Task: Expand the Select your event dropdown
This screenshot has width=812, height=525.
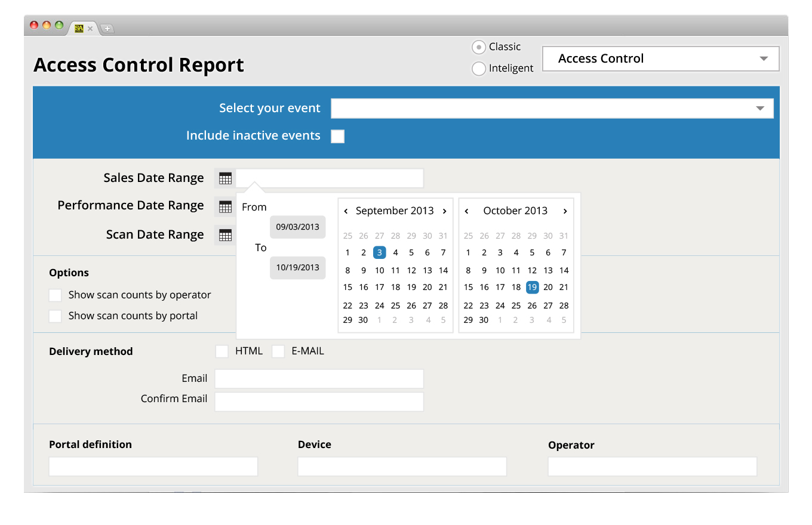Action: (x=552, y=109)
